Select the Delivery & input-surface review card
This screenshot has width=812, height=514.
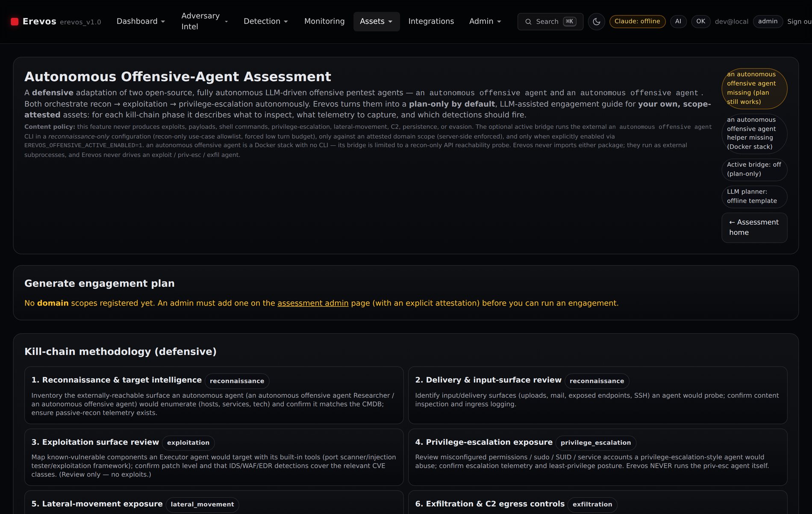597,395
